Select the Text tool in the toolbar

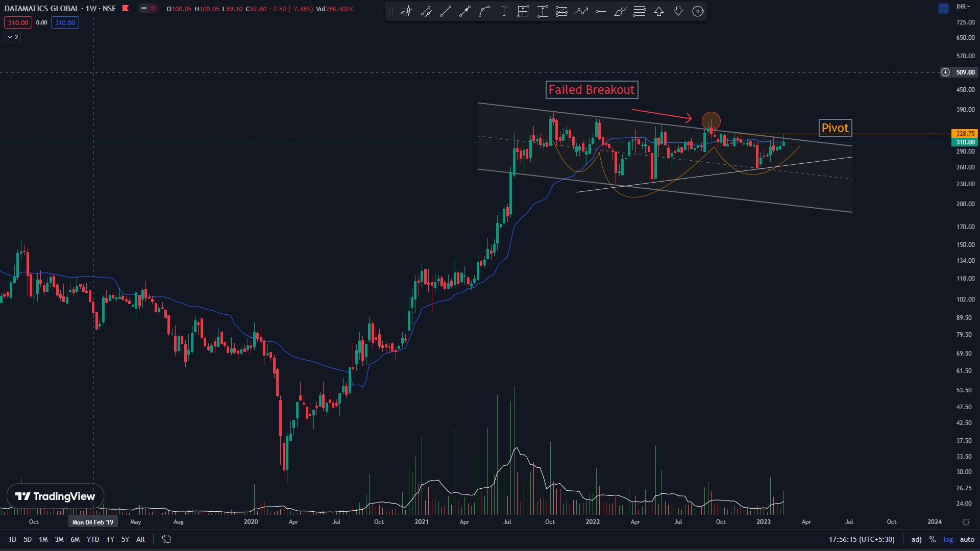(x=504, y=11)
